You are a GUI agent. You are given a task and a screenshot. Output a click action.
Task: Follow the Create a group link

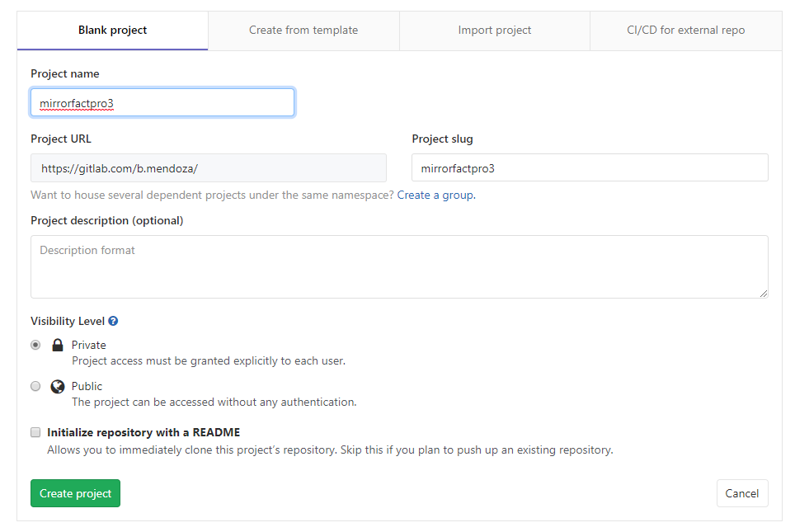point(435,195)
